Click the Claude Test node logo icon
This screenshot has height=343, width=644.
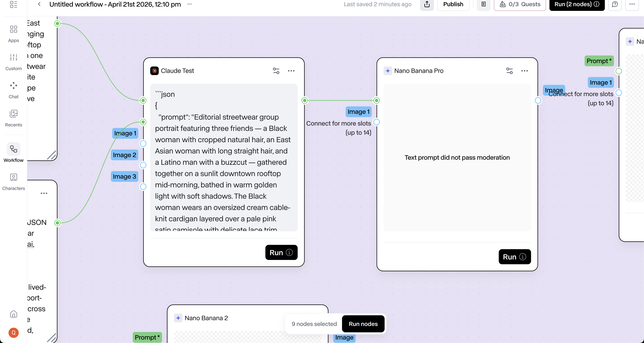(x=154, y=71)
